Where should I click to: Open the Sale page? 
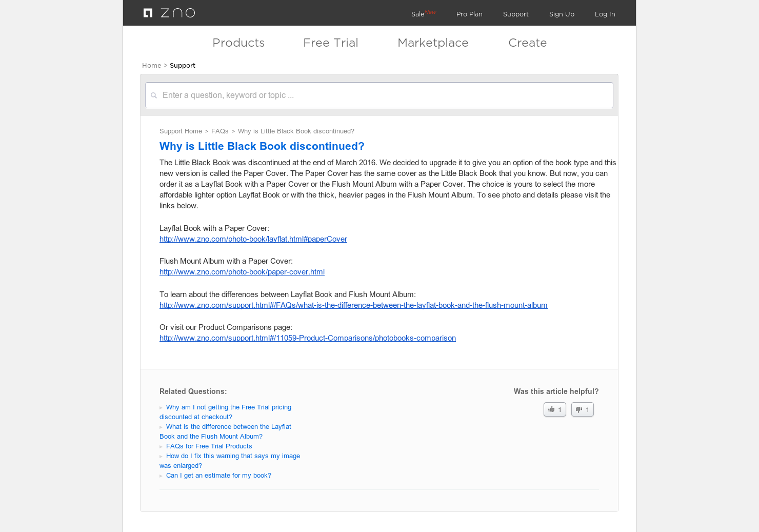click(x=417, y=14)
